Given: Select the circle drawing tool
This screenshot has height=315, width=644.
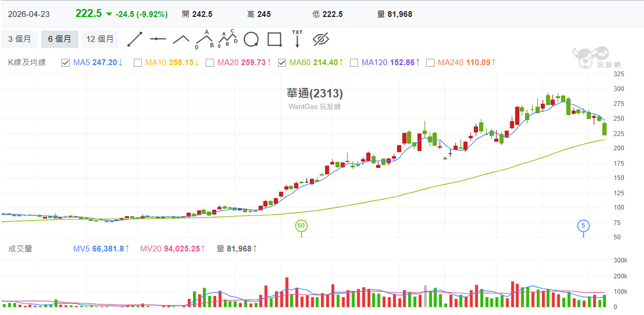Looking at the screenshot, I should (x=251, y=39).
